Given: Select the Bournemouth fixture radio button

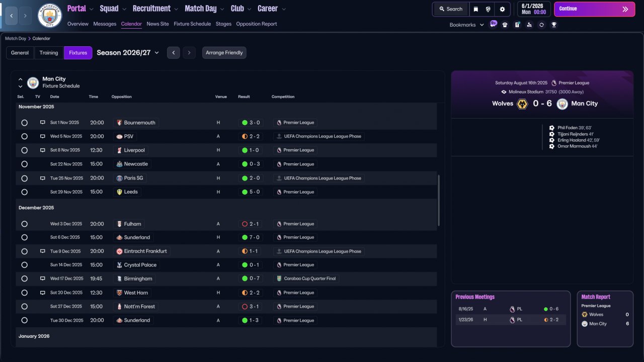Looking at the screenshot, I should [24, 123].
